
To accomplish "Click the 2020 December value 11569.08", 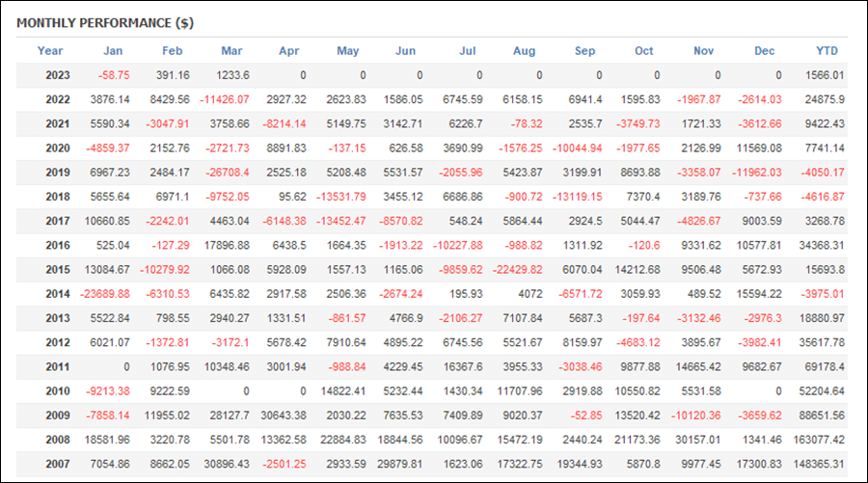I will 759,148.
